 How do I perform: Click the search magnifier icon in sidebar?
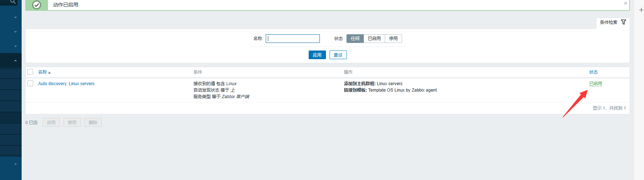click(x=13, y=2)
